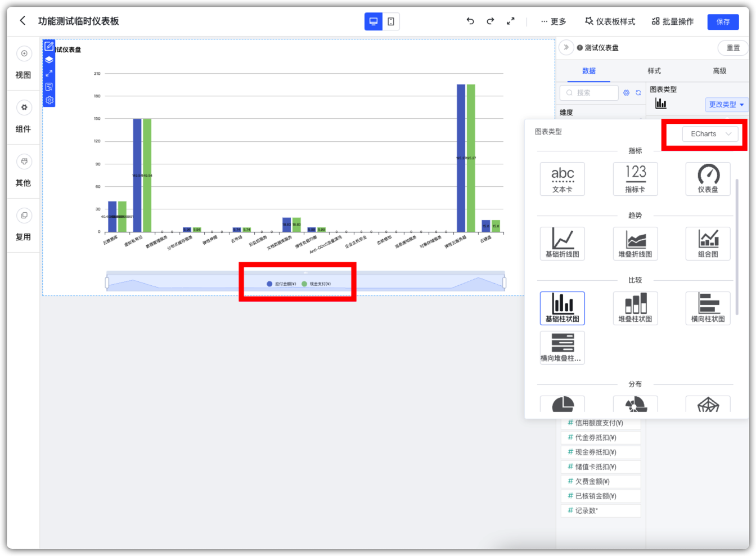Select the 基础柱状图 chart type
756x556 pixels.
click(562, 308)
